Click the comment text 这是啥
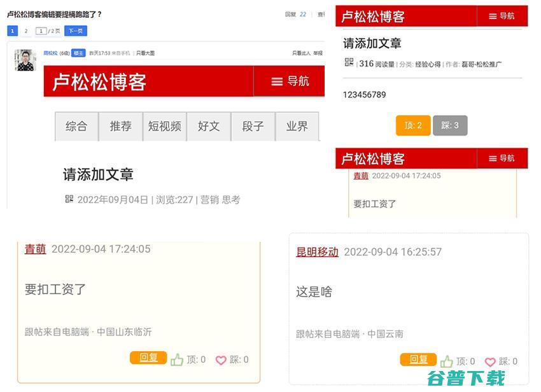This screenshot has height=392, width=541. pyautogui.click(x=314, y=292)
